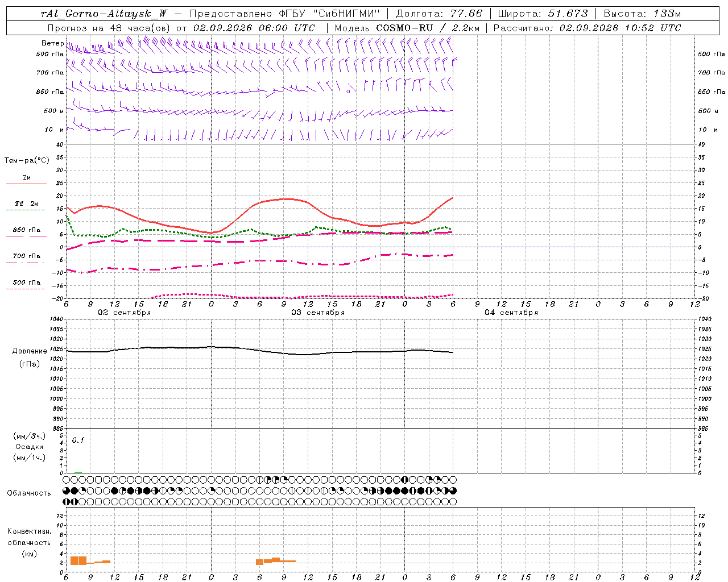Click the first wind barb in the 10 м row
Image resolution: width=728 pixels, height=582 pixels.
coord(71,128)
